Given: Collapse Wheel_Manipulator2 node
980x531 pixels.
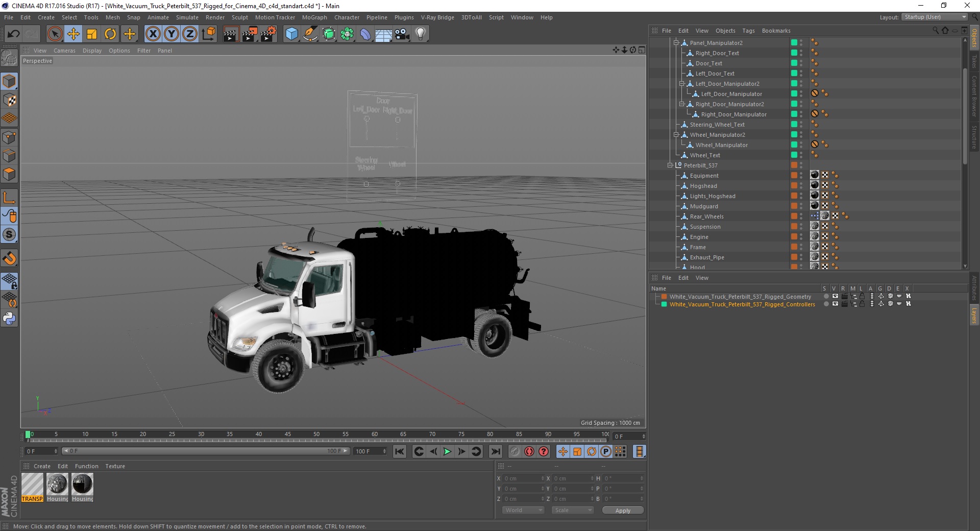Looking at the screenshot, I should coord(676,135).
